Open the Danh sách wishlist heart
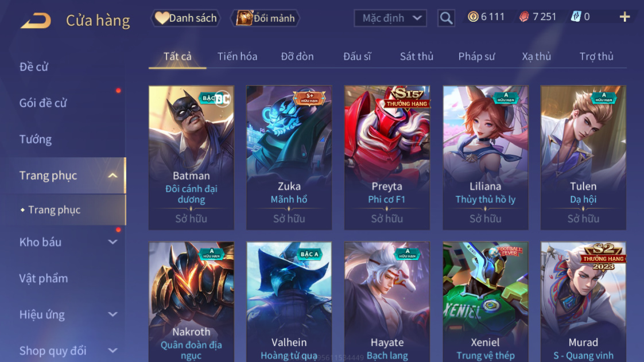Viewport: 644px width, 362px height. (162, 18)
